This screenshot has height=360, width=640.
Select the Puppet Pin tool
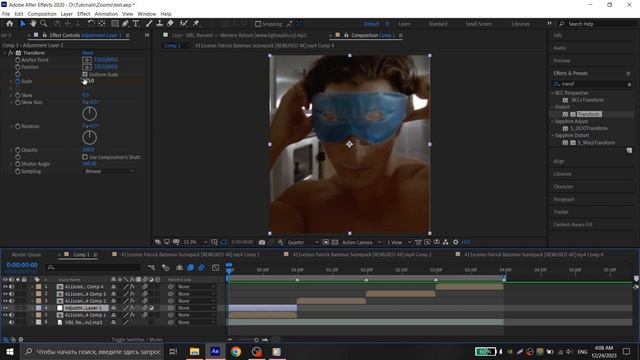tap(196, 24)
